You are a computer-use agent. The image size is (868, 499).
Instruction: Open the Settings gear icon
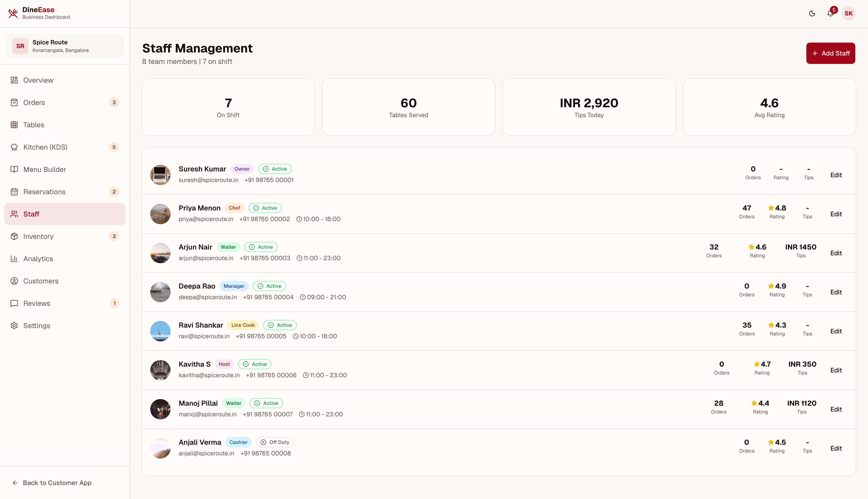pyautogui.click(x=14, y=326)
